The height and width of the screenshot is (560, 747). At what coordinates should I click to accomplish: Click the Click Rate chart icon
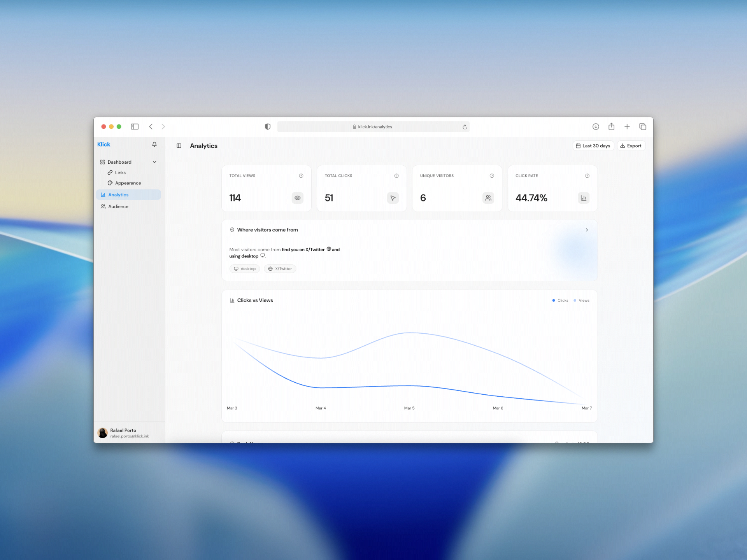pyautogui.click(x=584, y=198)
